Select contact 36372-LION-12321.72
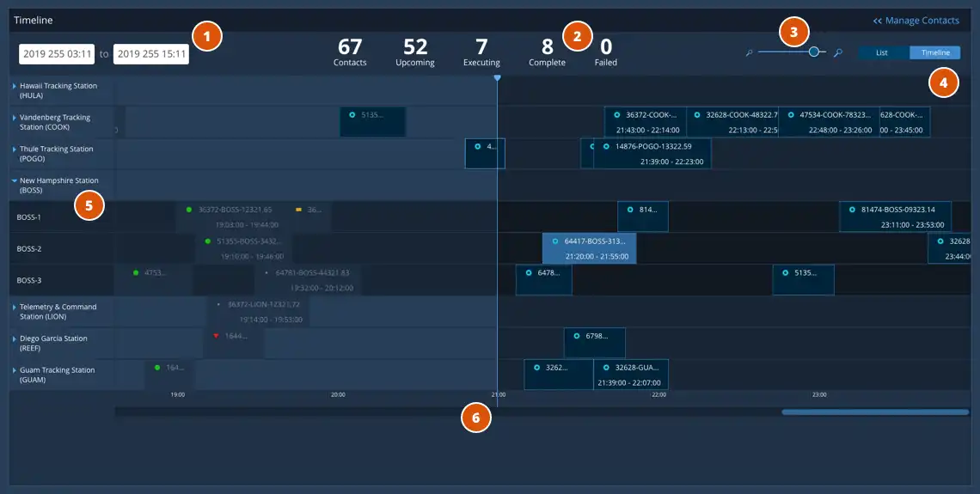This screenshot has height=494, width=980. coord(258,312)
